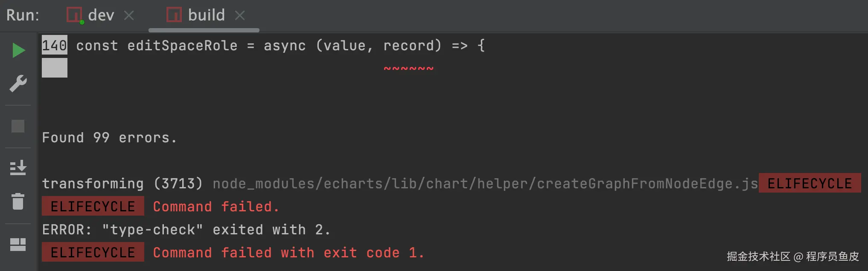The height and width of the screenshot is (271, 868).
Task: Click the Scroll to End icon
Action: (x=18, y=167)
